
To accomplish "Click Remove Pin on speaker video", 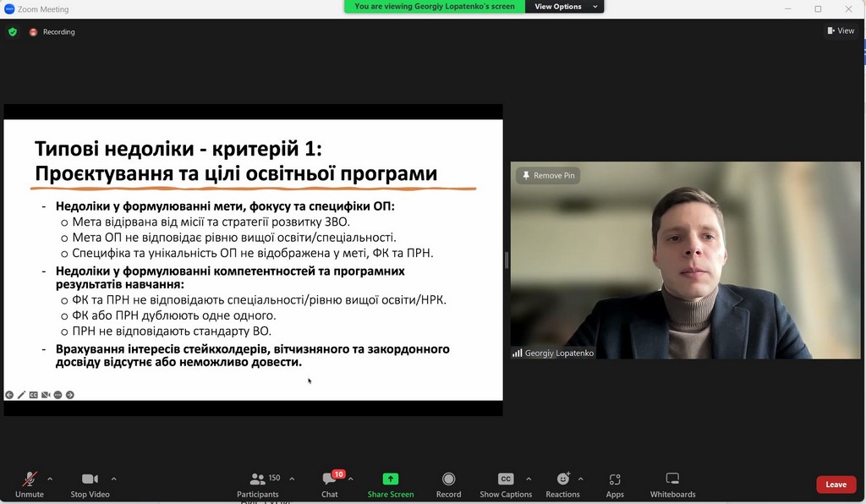I will 548,176.
